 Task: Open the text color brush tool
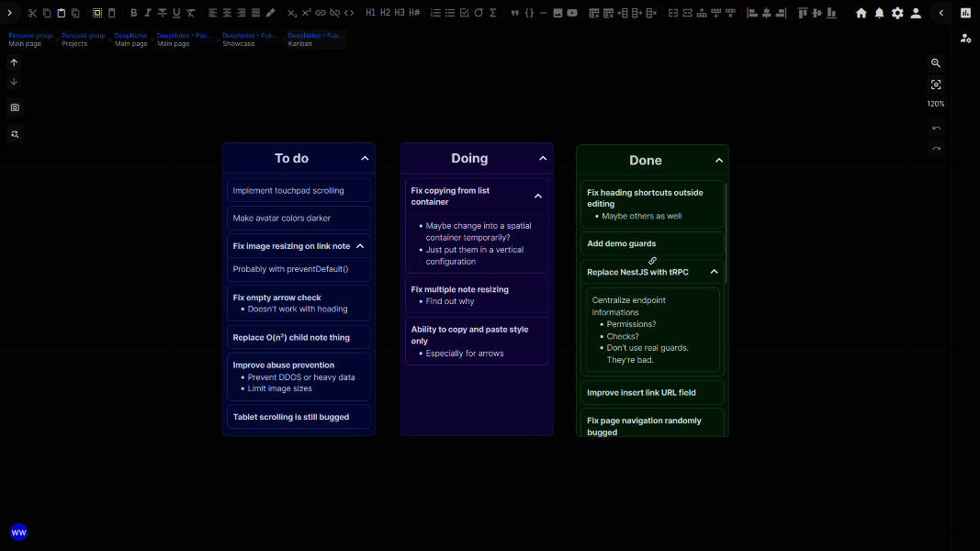click(x=270, y=13)
